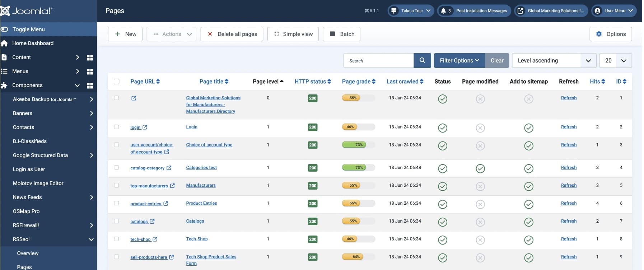Check the product-entries row checkbox
The height and width of the screenshot is (270, 644).
coord(116,203)
